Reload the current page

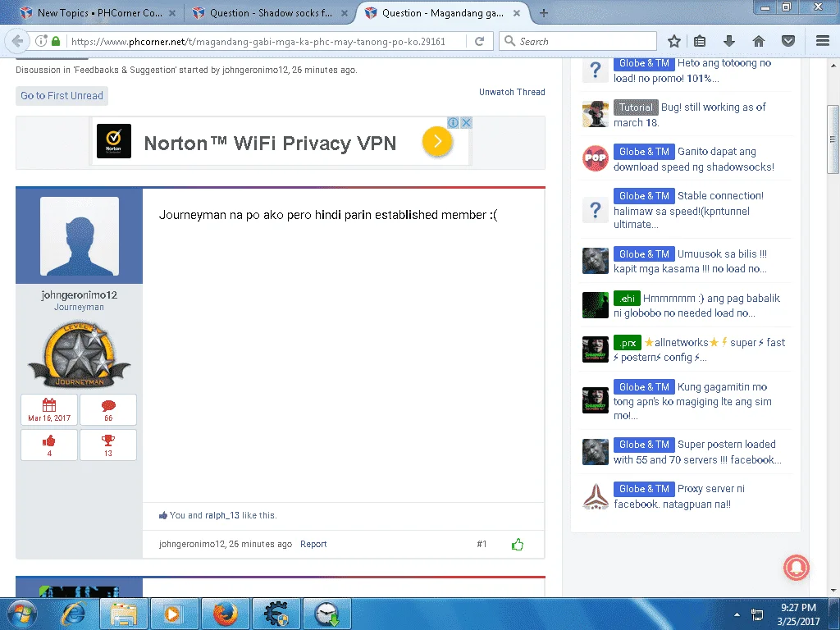coord(479,41)
